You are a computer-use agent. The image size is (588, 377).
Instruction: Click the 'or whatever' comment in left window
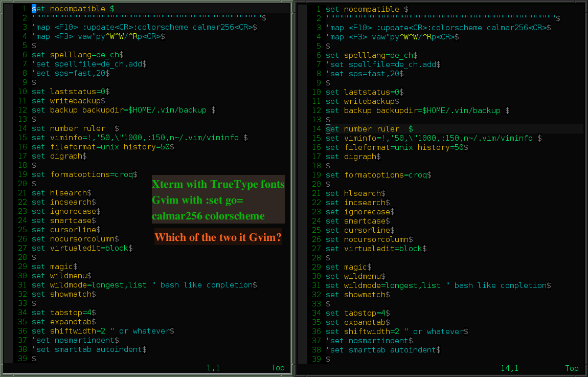coord(140,330)
